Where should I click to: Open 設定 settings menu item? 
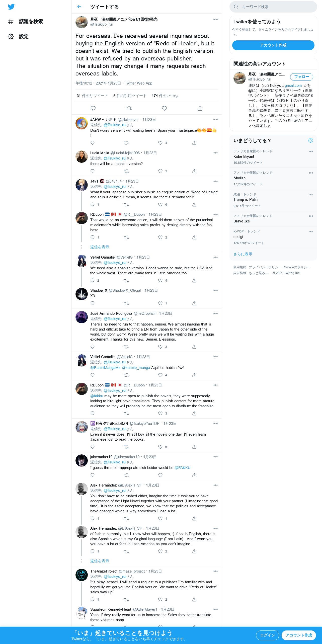pyautogui.click(x=18, y=37)
